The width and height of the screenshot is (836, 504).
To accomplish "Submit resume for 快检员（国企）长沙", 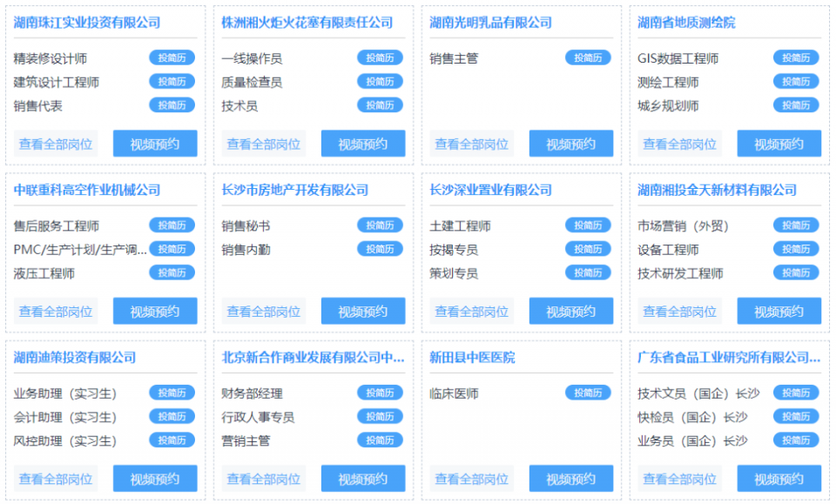I will tap(795, 416).
